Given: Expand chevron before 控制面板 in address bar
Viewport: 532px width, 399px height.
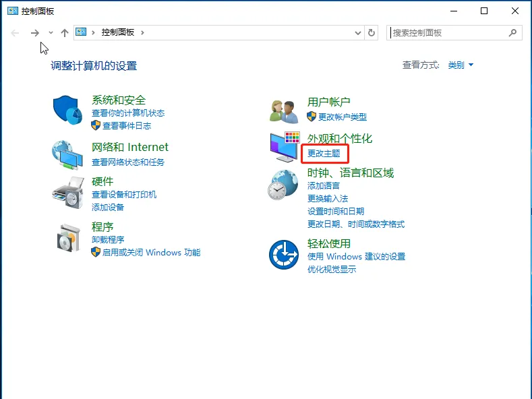Looking at the screenshot, I should pos(93,32).
